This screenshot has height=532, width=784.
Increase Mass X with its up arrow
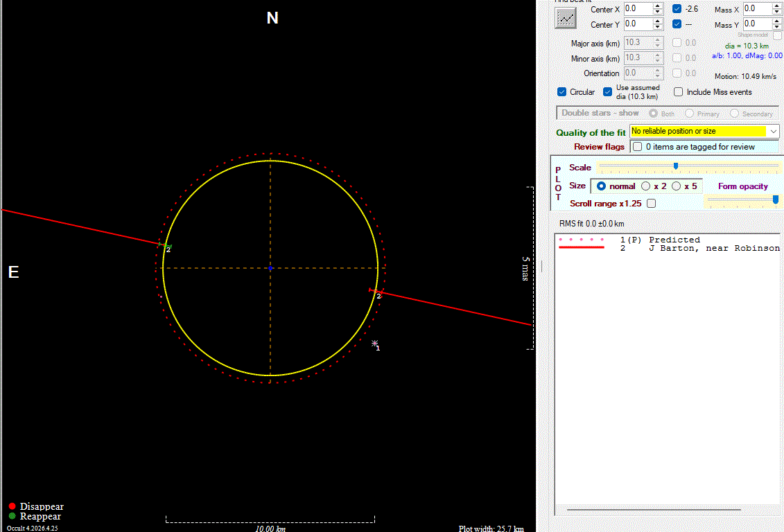[776, 6]
